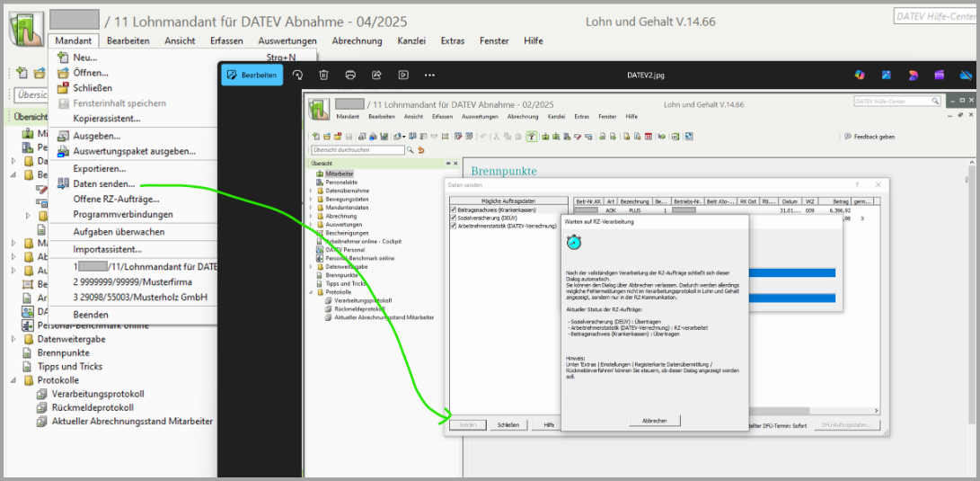Toggle Sozialversicherung (DEÜV) checkbox

click(x=454, y=218)
